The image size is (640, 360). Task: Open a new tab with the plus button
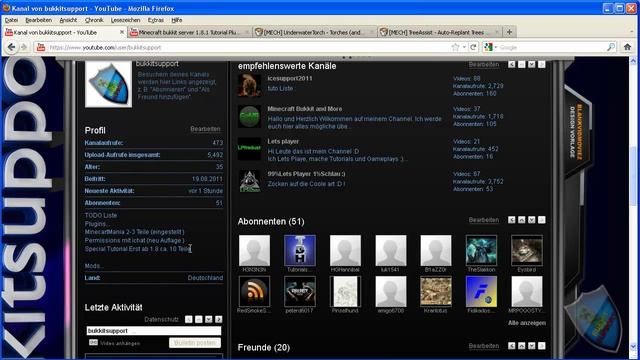(x=509, y=32)
